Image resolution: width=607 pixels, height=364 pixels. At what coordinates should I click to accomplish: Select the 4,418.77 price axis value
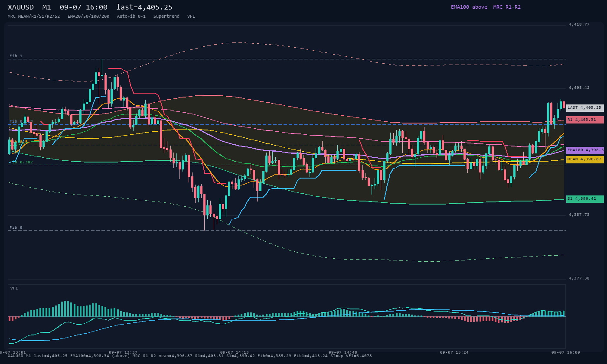click(579, 24)
